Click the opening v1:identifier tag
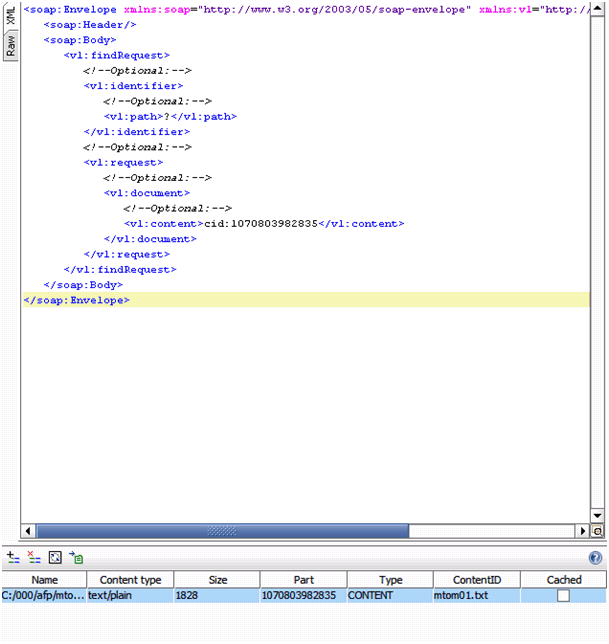 pos(133,86)
